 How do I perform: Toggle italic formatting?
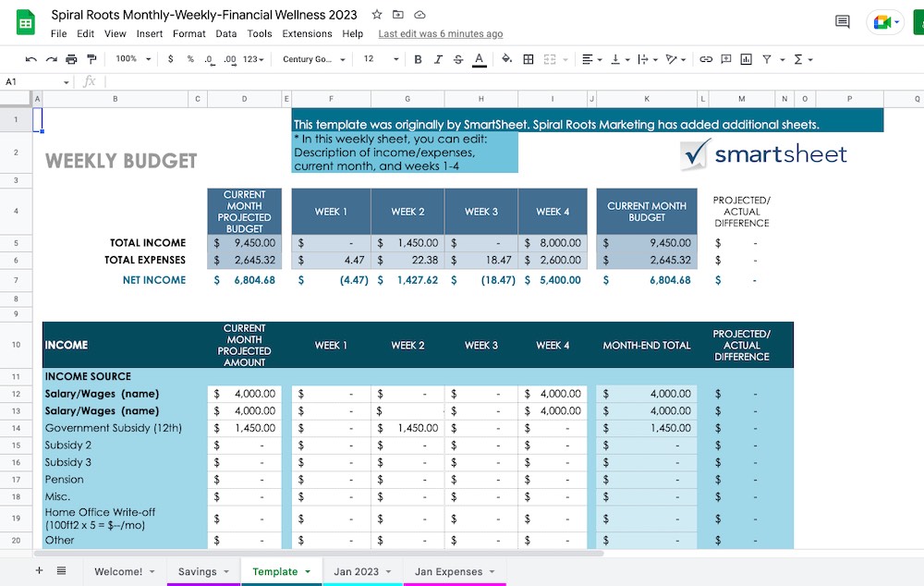(438, 59)
